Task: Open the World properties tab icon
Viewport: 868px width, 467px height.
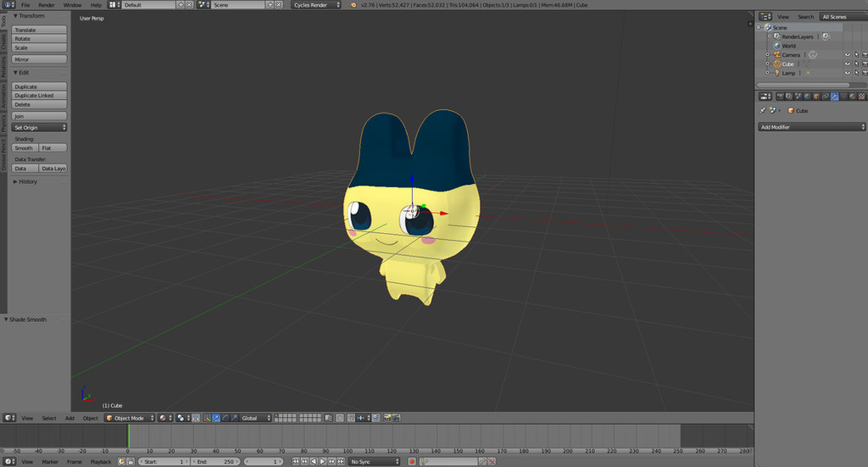Action: point(807,97)
